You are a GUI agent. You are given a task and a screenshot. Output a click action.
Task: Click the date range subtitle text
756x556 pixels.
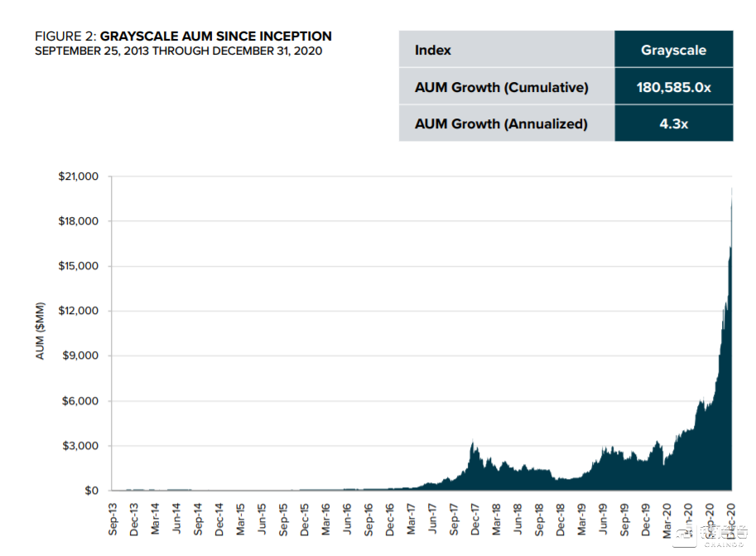coord(178,51)
